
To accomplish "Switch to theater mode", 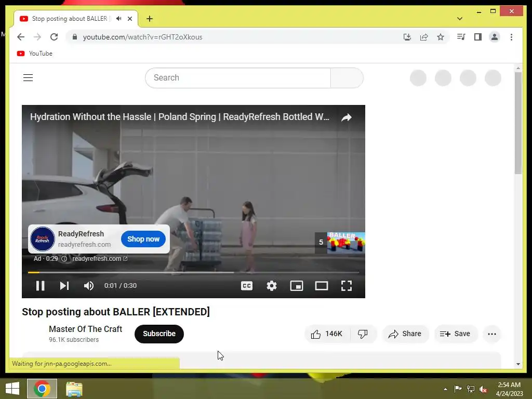I will click(321, 286).
